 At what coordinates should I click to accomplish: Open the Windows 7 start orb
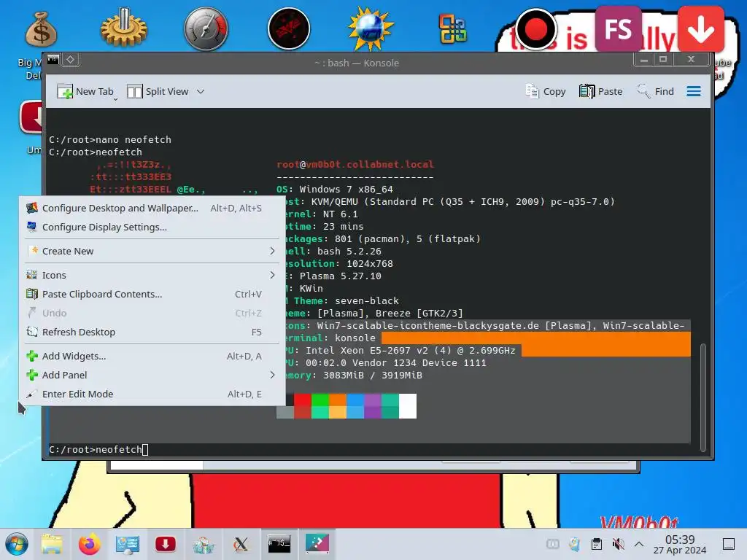pyautogui.click(x=17, y=544)
